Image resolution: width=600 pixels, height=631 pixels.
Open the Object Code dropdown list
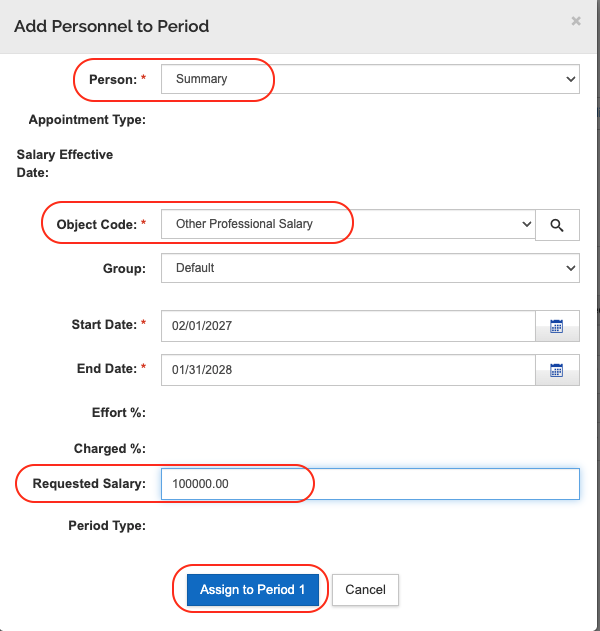348,224
